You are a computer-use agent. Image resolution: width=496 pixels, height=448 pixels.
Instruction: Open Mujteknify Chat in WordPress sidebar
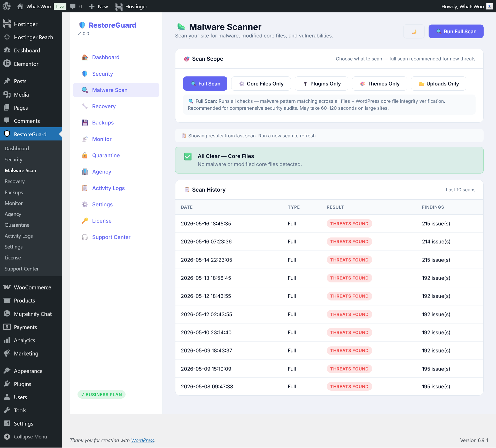(31, 314)
